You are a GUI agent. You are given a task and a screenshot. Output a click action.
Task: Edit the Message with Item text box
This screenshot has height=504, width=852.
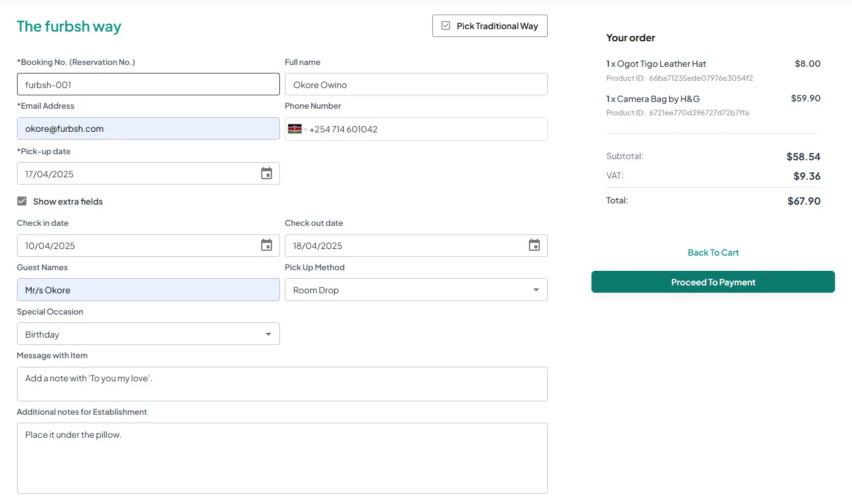coord(282,384)
